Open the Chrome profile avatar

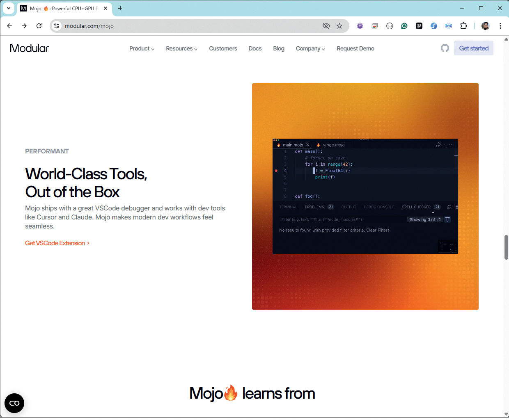(486, 26)
